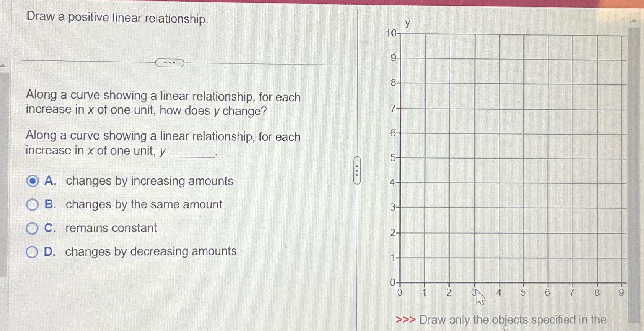Image resolution: width=644 pixels, height=331 pixels.
Task: Select option C, remains constant
Action: tap(33, 228)
